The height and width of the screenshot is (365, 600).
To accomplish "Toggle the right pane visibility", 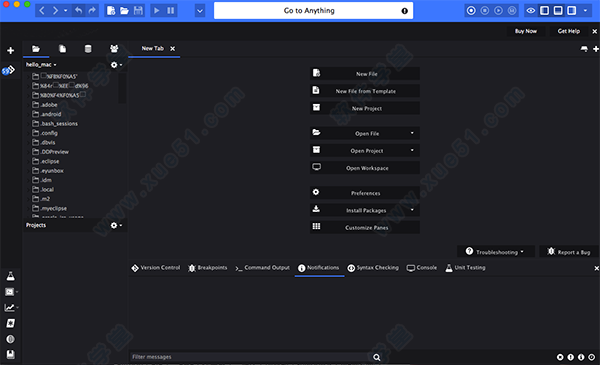I will coord(572,11).
